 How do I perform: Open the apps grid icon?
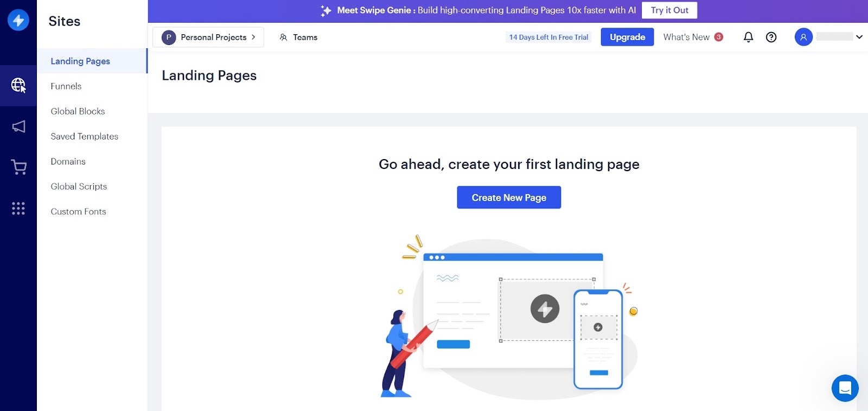[18, 208]
